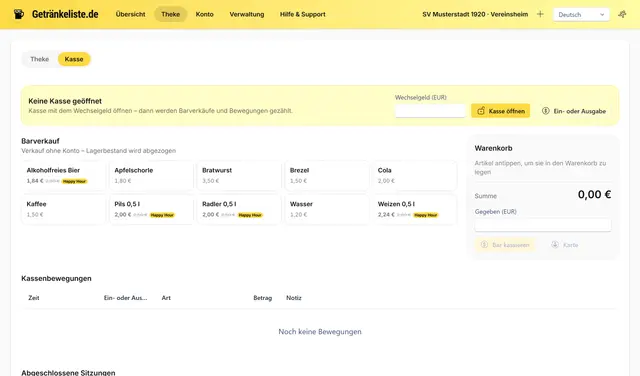Open the Übersicht menu item
This screenshot has width=640, height=376.
(130, 14)
